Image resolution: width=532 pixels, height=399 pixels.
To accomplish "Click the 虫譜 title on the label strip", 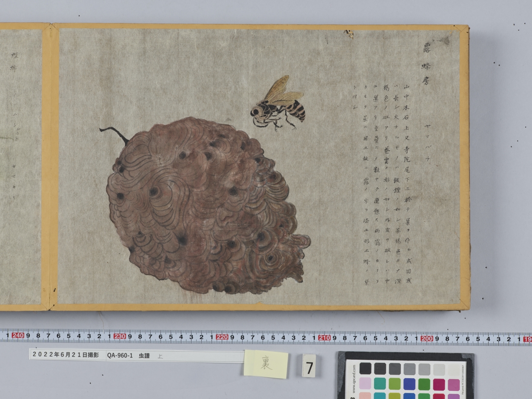I will pos(144,356).
